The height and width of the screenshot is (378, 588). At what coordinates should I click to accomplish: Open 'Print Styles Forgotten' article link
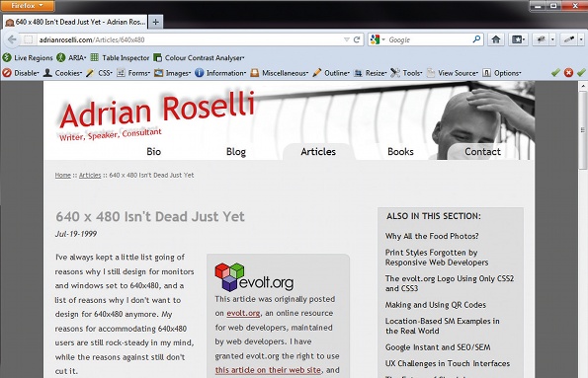pyautogui.click(x=437, y=258)
